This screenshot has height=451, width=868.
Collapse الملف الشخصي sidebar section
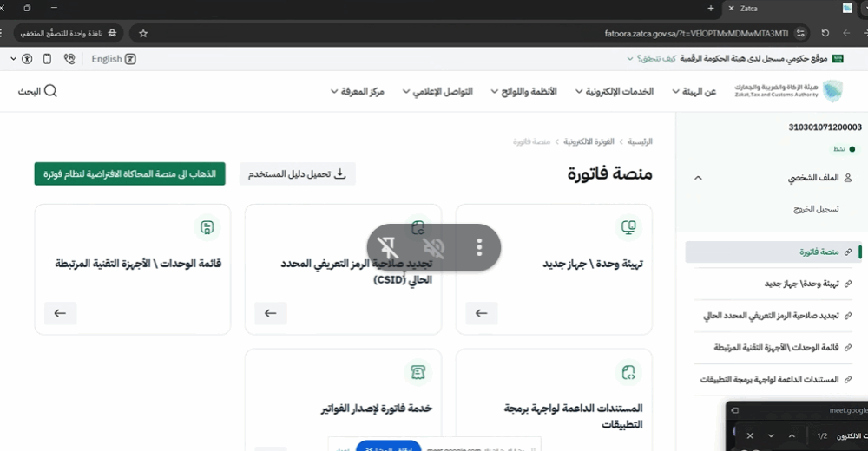coord(698,178)
